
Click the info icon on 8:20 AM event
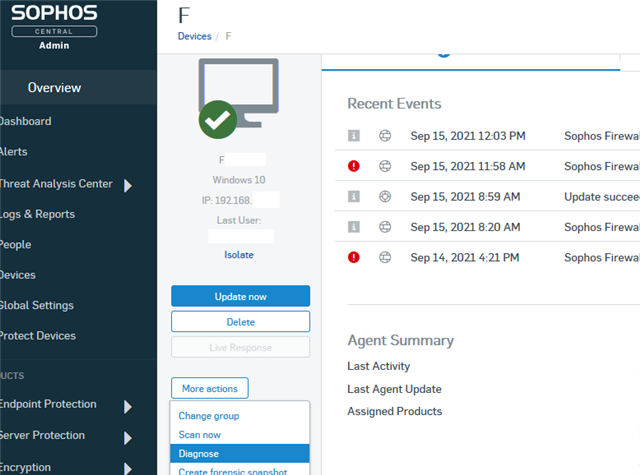point(353,227)
